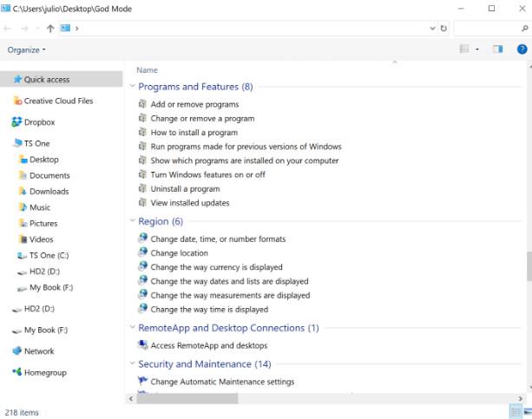The width and height of the screenshot is (532, 419).
Task: Refresh the current folder view
Action: click(443, 29)
